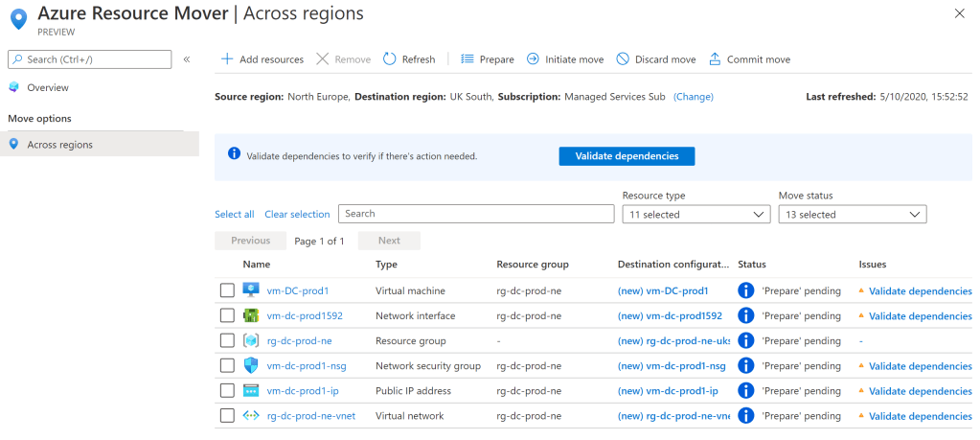Collapse the sidebar with the chevron icon
Viewport: 980px width, 440px height.
click(187, 59)
